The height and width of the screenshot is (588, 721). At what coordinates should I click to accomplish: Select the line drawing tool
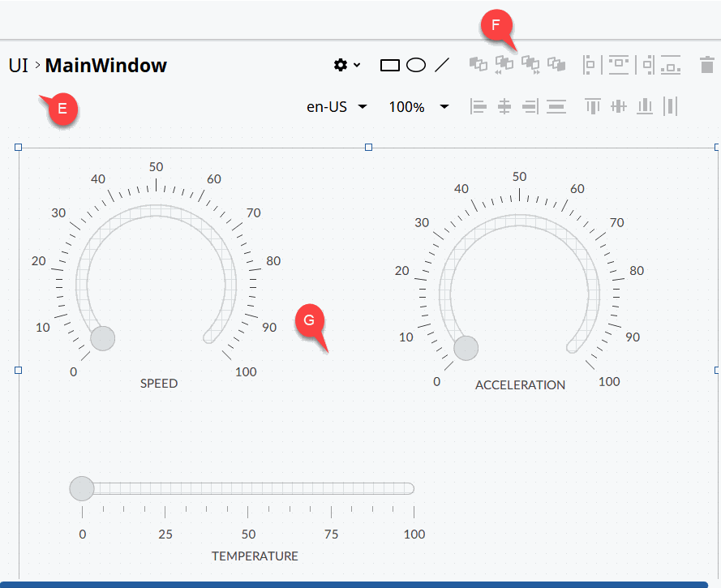tap(442, 65)
